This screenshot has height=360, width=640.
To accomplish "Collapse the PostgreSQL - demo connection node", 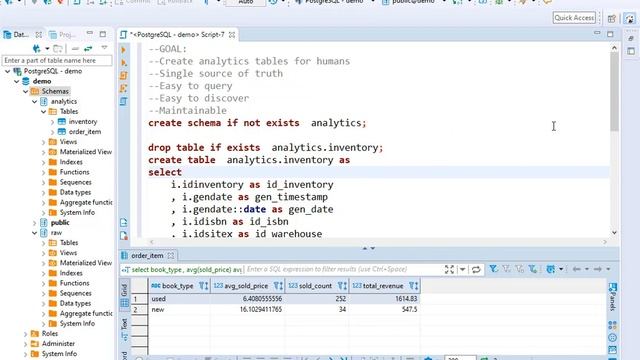I will [8, 71].
